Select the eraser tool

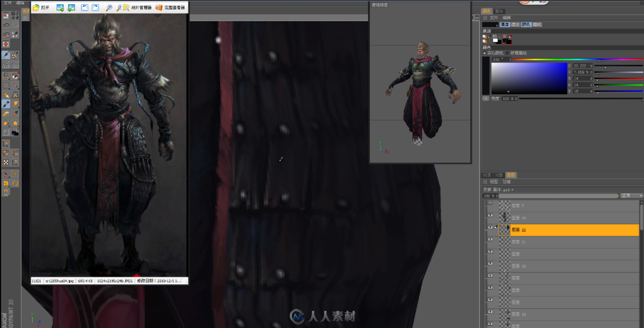pos(6,114)
